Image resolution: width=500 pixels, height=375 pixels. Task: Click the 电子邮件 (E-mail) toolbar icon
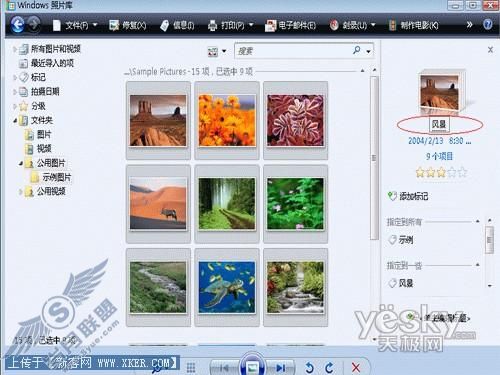[x=270, y=25]
